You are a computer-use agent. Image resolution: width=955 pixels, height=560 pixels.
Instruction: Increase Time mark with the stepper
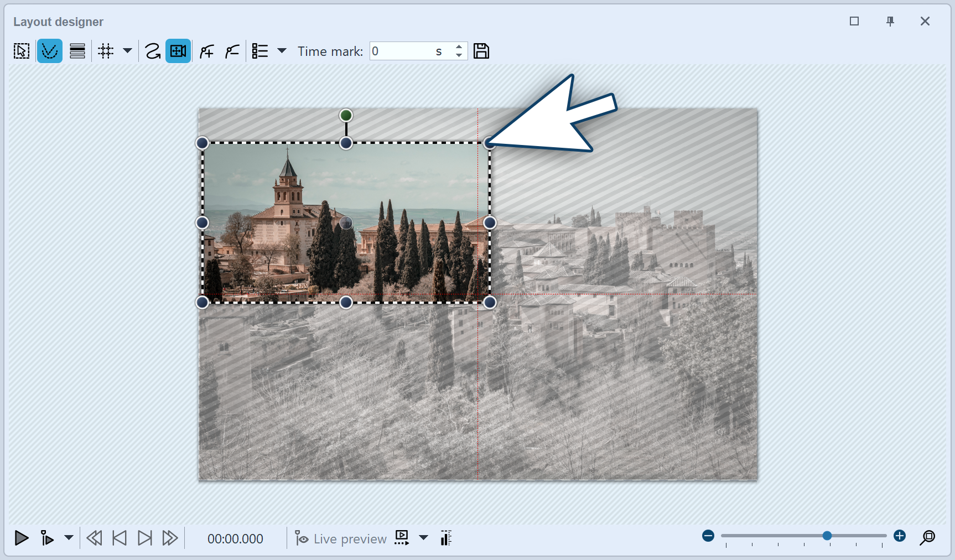(459, 47)
